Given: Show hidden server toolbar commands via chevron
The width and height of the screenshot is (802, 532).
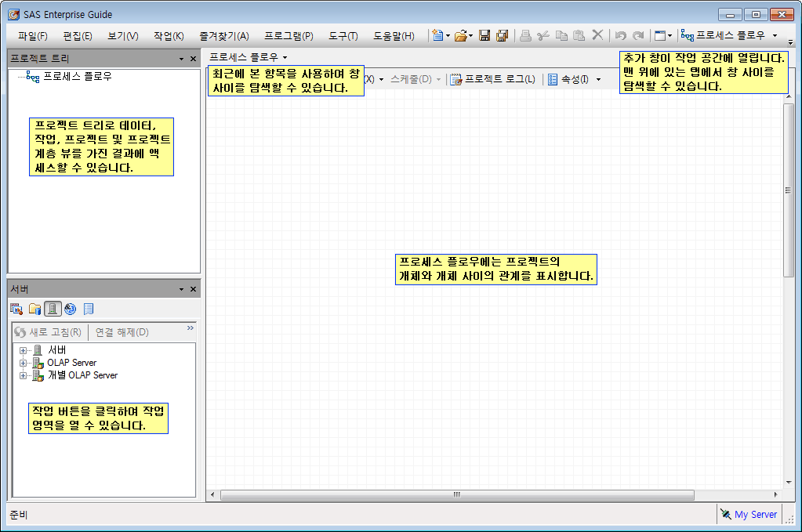Looking at the screenshot, I should click(190, 328).
